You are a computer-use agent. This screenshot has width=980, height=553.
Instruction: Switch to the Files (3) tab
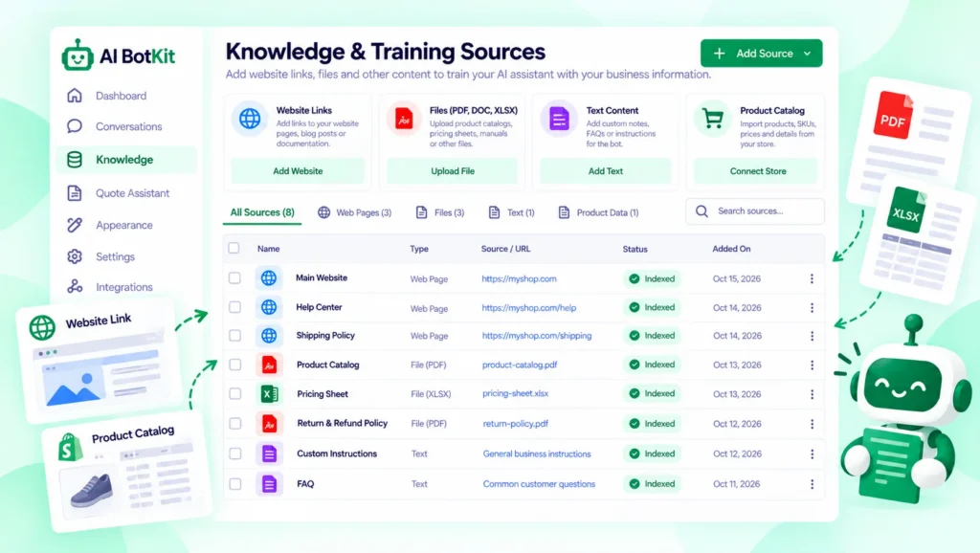click(440, 212)
